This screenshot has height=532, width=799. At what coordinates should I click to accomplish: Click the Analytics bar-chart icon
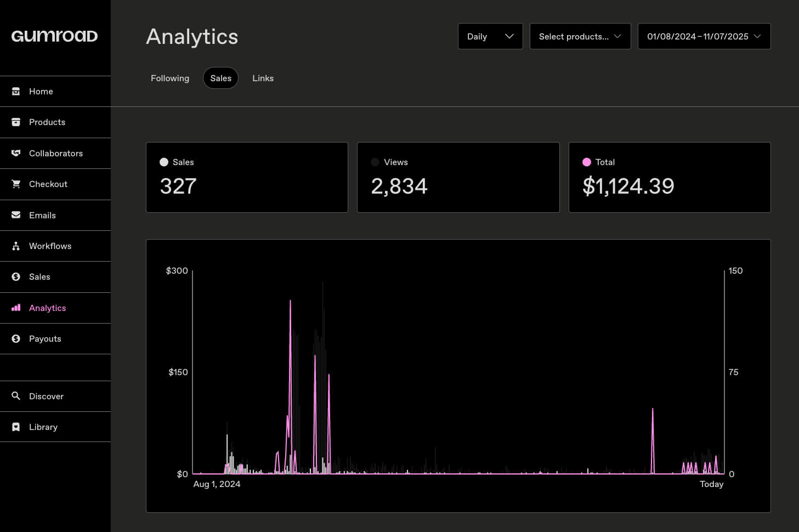click(16, 308)
